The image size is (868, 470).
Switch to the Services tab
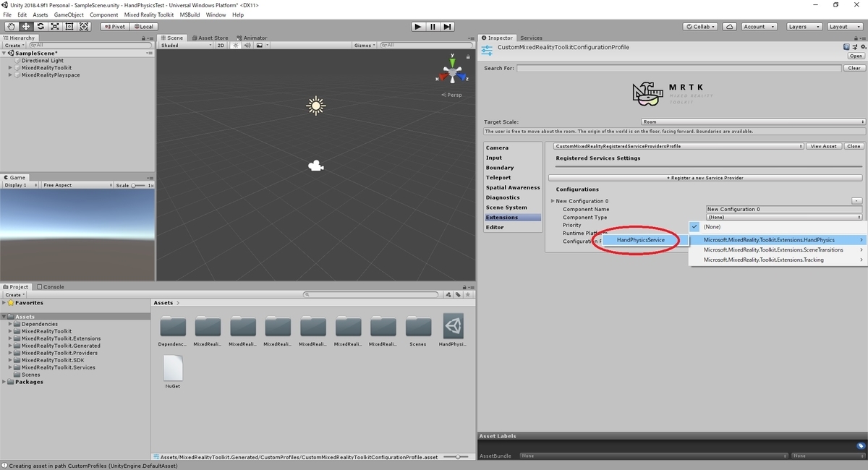pyautogui.click(x=531, y=38)
